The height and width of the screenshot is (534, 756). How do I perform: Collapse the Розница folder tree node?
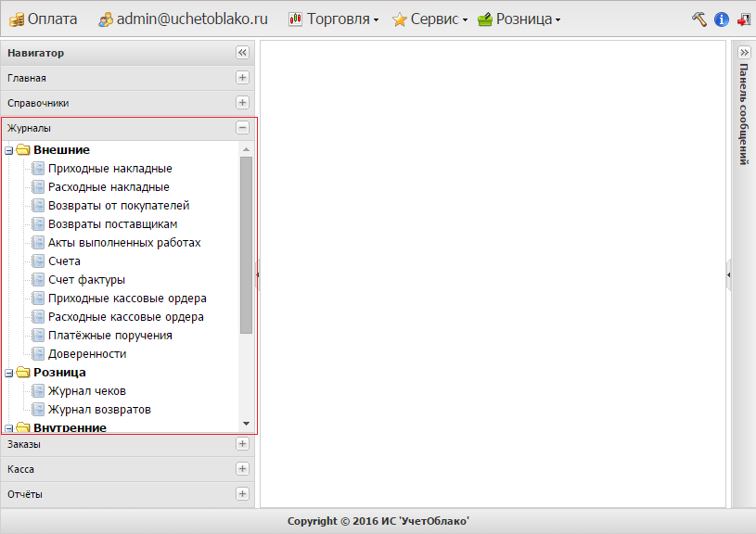pyautogui.click(x=8, y=373)
